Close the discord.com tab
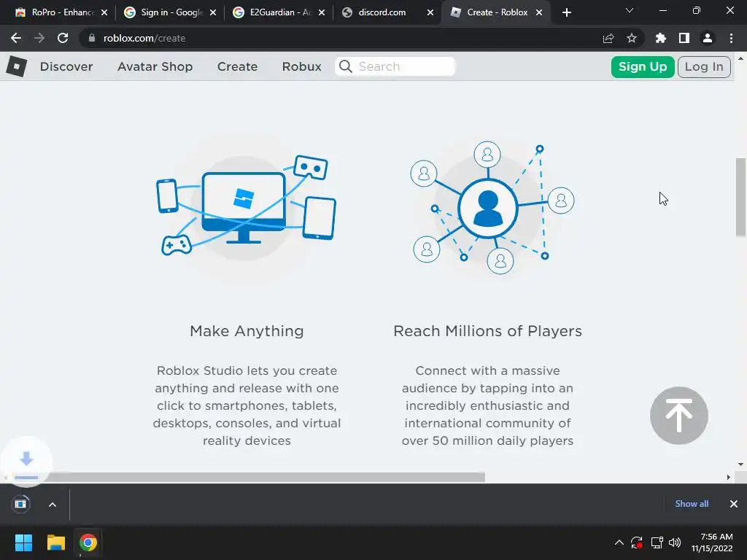The height and width of the screenshot is (560, 747). [430, 12]
